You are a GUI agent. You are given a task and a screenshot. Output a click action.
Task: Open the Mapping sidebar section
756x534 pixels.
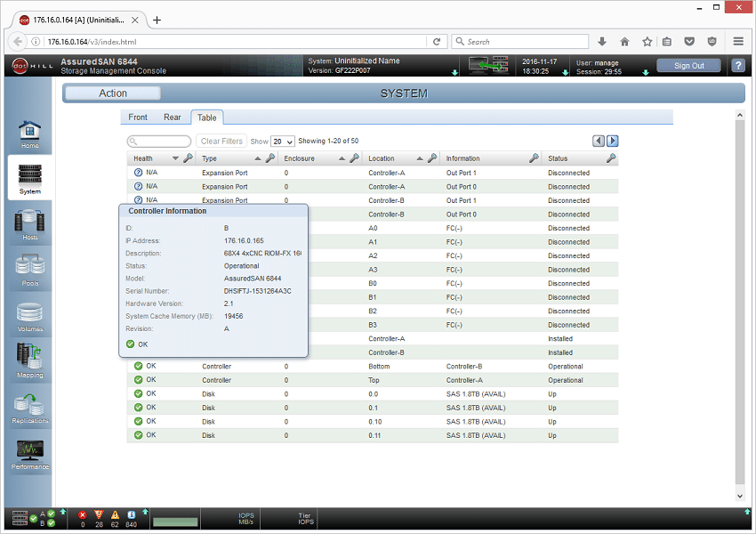point(29,360)
